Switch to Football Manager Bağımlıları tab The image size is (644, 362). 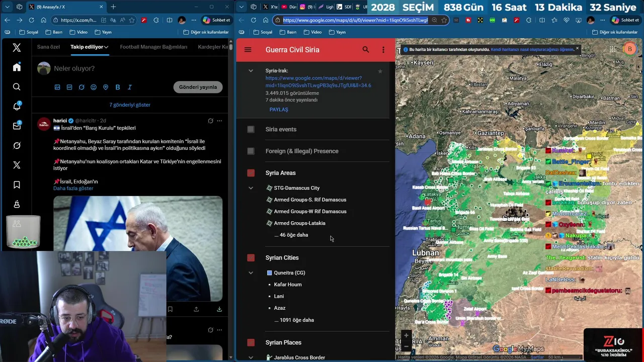coord(153,47)
